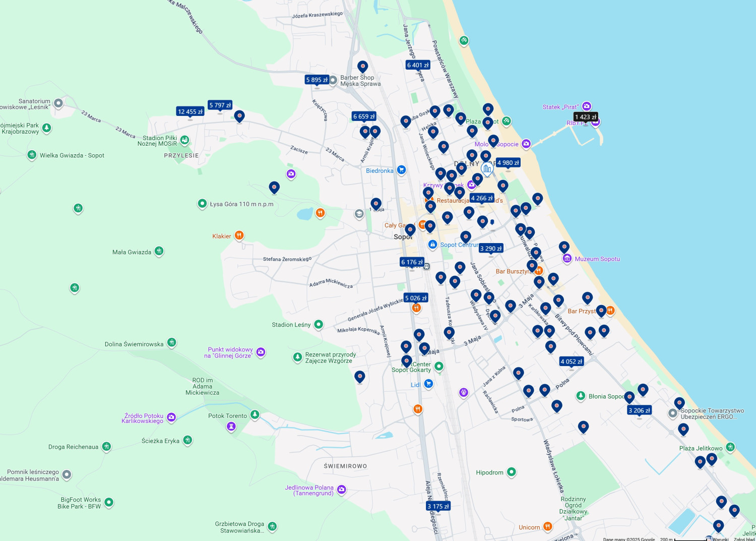The width and height of the screenshot is (756, 541).
Task: Open the Wielka Gwiazda - Sopot hiking icon
Action: 32,155
